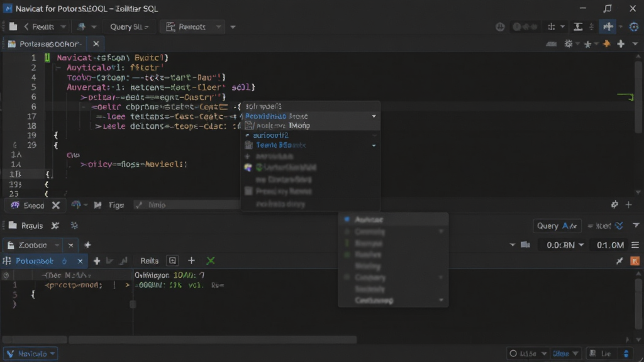
Task: Click the plus icon at right of search bar
Action: [x=628, y=204]
